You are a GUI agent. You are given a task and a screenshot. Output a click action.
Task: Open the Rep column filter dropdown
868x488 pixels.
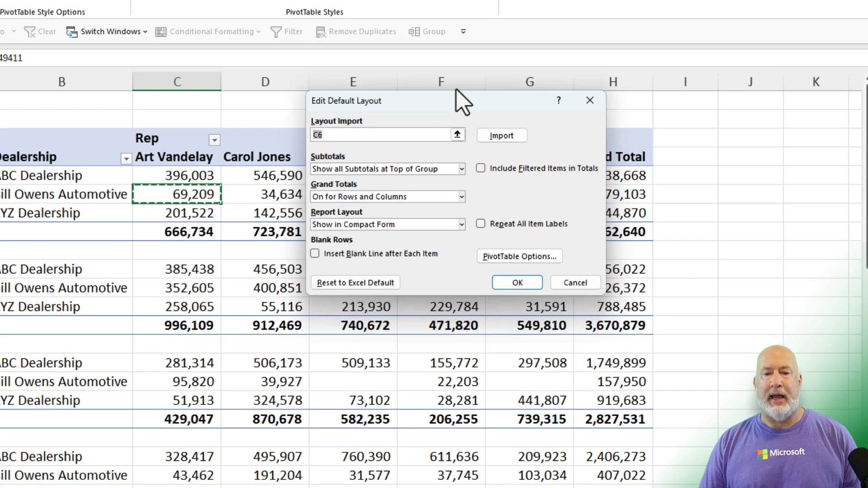[x=214, y=140]
